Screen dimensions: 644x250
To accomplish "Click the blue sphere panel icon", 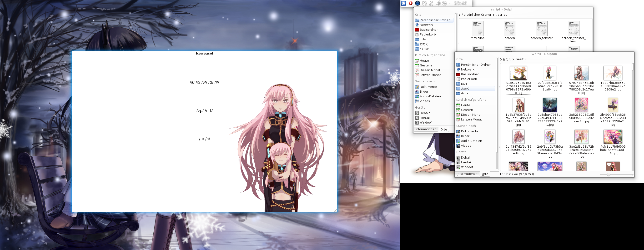I will [x=418, y=3].
